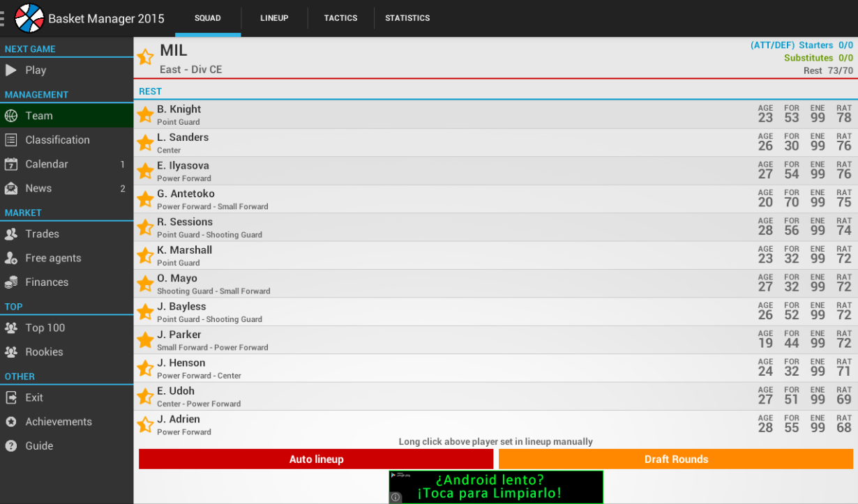Click the Basket Manager 2015 title
The width and height of the screenshot is (858, 504).
point(106,19)
